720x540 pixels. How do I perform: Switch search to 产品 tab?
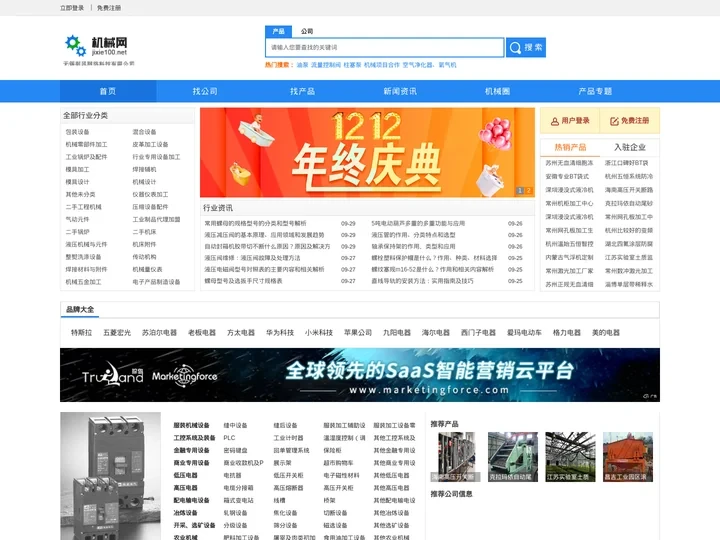click(278, 31)
